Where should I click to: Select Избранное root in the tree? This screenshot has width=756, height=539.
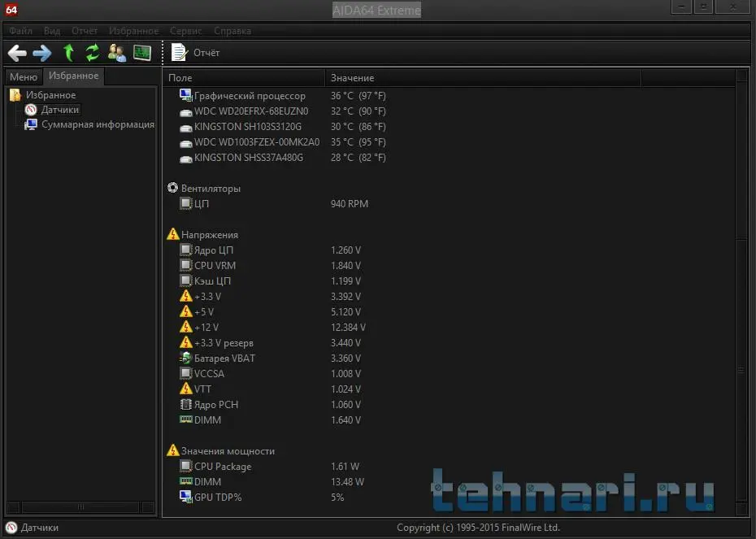[x=50, y=95]
